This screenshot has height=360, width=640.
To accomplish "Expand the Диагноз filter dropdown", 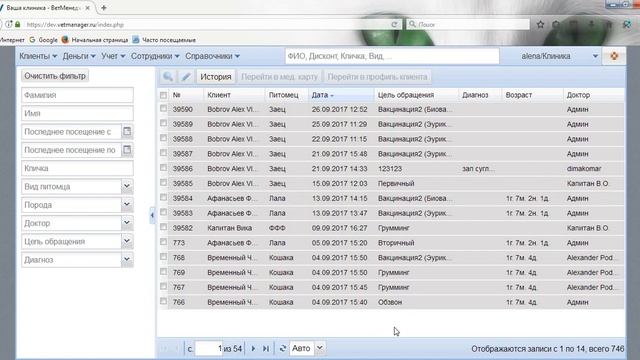I will [x=127, y=260].
